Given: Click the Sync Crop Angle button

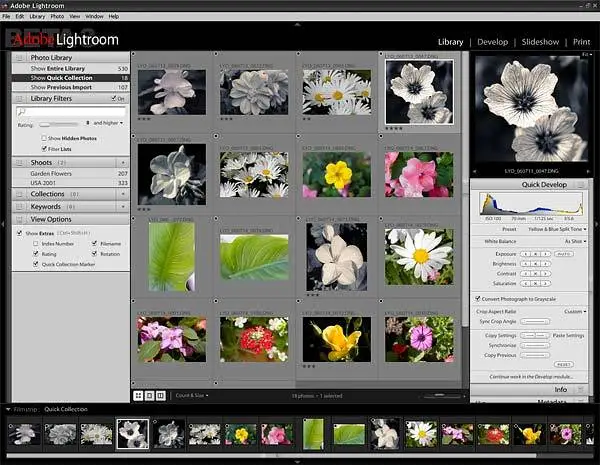Looking at the screenshot, I should pos(535,321).
